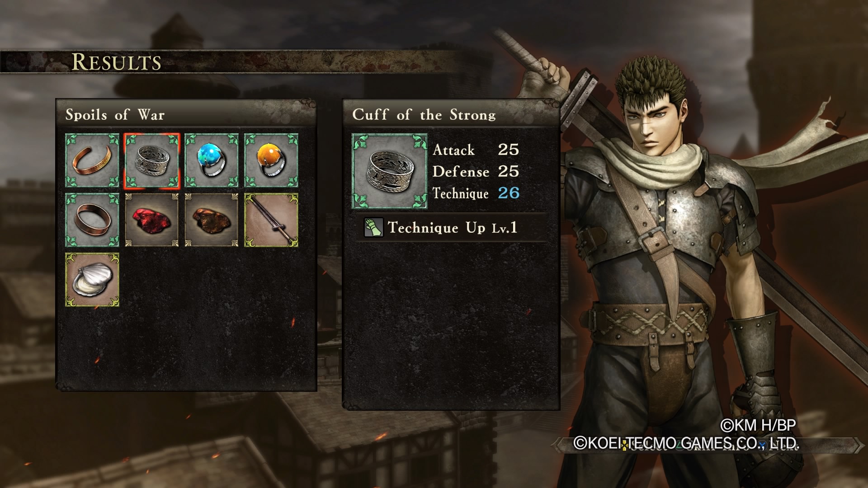Screen dimensions: 868x488
Task: Click the large cuff preview image
Action: (390, 171)
